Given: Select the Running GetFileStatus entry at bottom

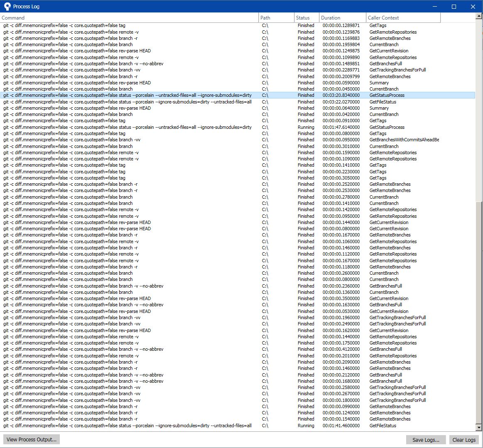Looking at the screenshot, I should 166,426.
